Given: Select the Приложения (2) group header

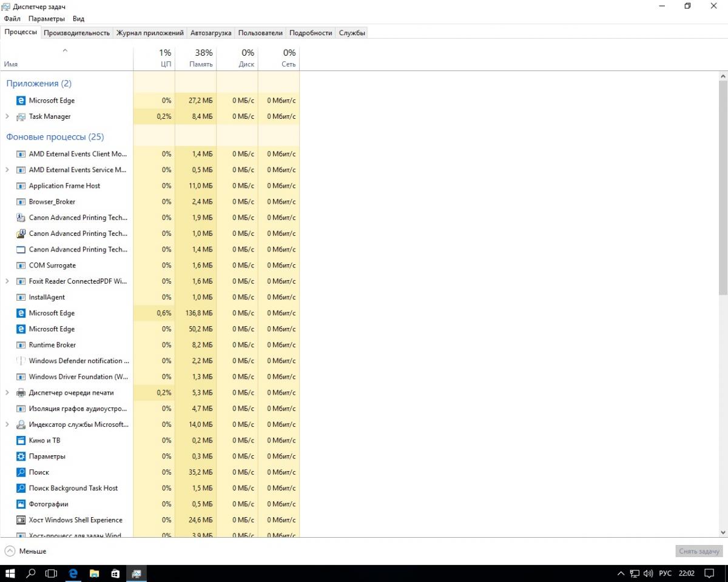Looking at the screenshot, I should coord(39,84).
